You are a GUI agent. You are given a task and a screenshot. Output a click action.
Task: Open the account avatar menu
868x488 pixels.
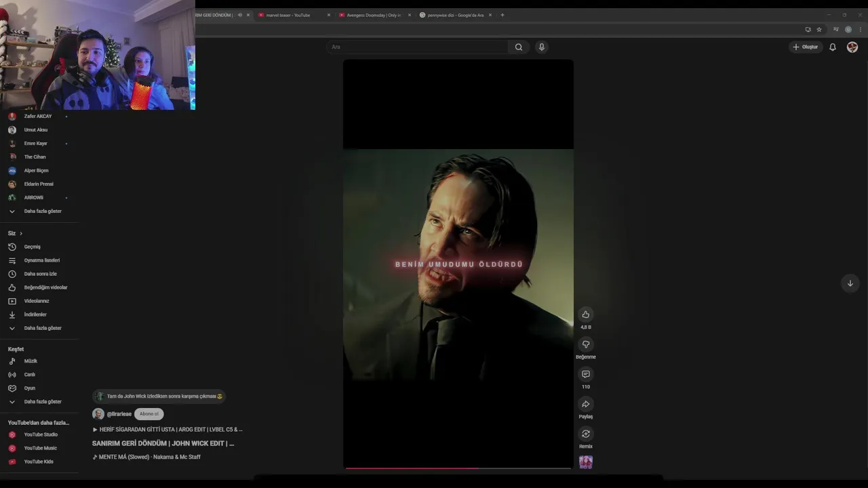(852, 47)
